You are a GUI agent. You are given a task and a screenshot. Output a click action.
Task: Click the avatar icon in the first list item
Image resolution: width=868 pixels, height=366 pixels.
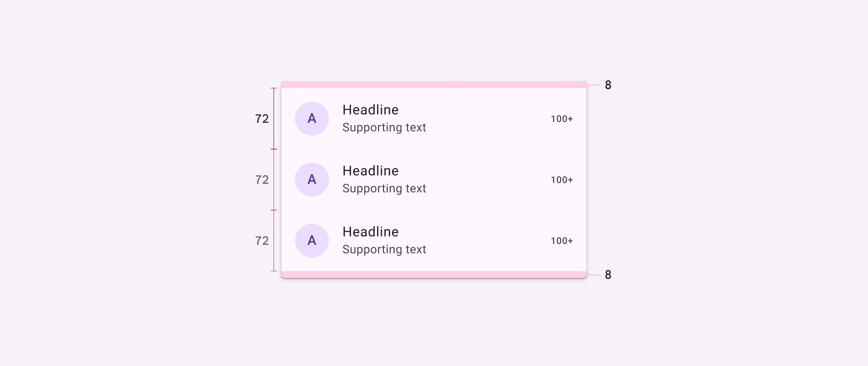tap(312, 119)
